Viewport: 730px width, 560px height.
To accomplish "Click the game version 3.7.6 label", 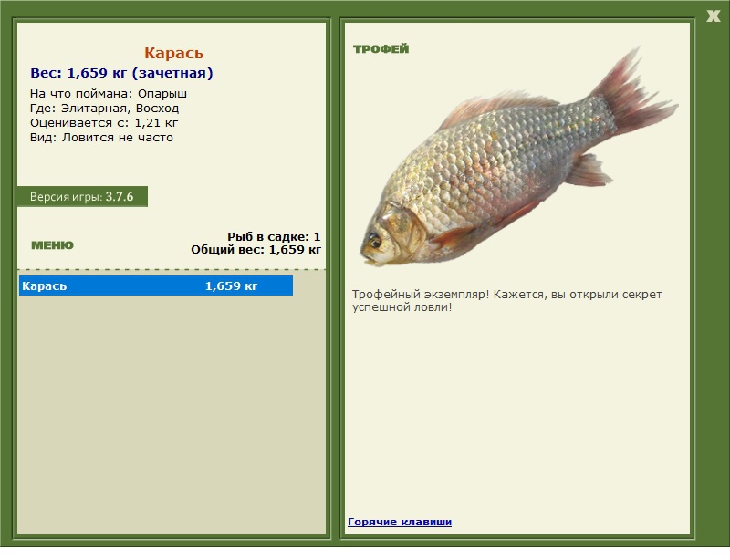I will coord(82,197).
